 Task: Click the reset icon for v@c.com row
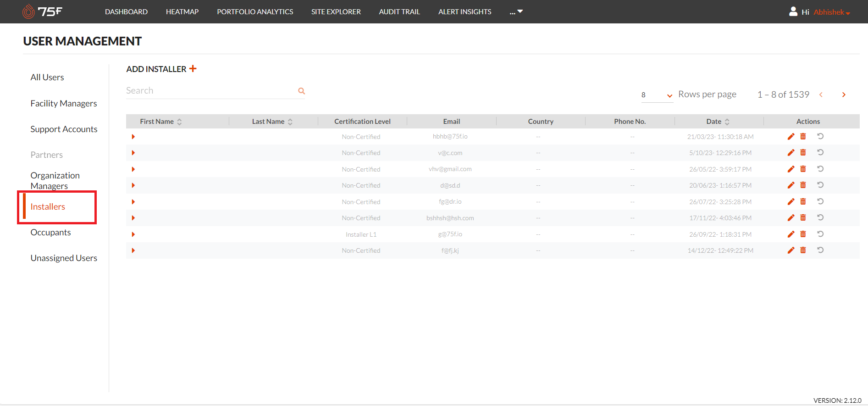820,152
